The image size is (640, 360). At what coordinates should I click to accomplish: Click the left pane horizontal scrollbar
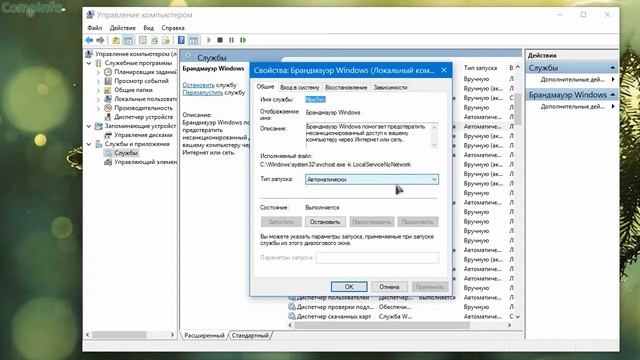(x=119, y=335)
